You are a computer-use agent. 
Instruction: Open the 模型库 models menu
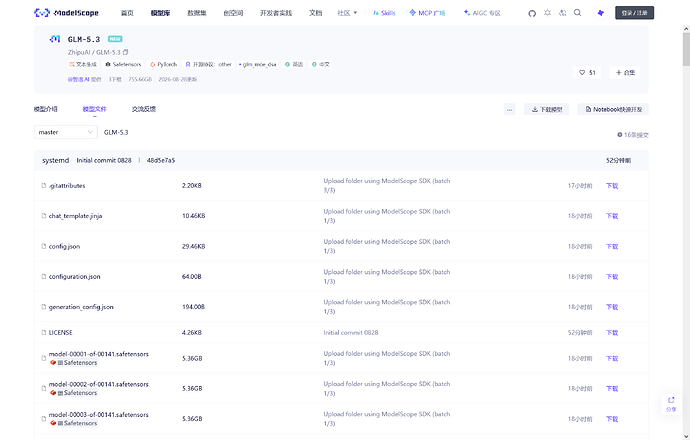tap(160, 13)
